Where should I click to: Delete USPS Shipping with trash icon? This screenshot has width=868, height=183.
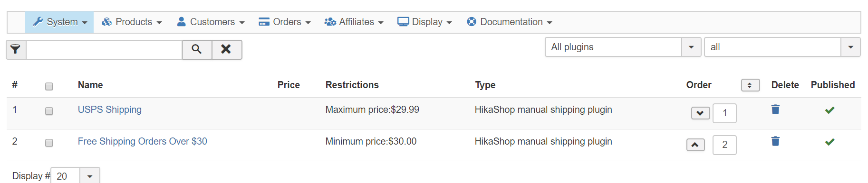[775, 110]
